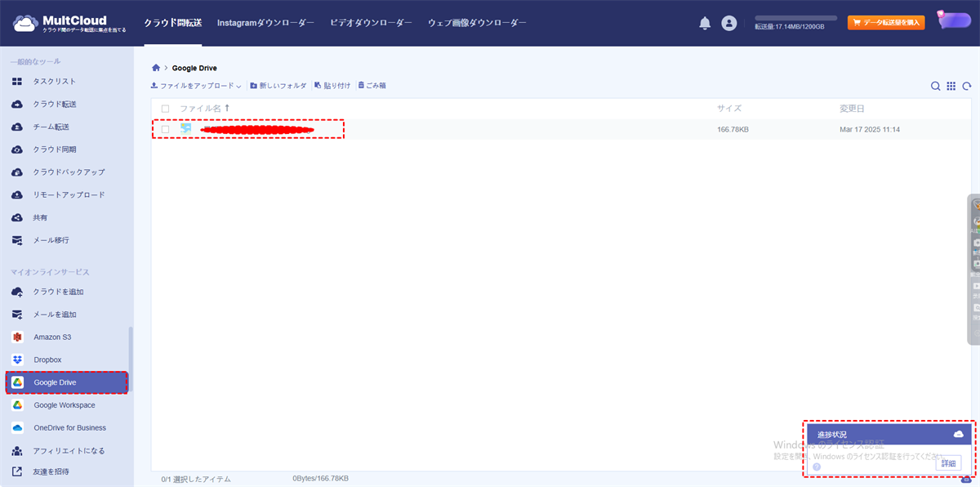Switch to Instagram Downloader tab

pyautogui.click(x=265, y=24)
